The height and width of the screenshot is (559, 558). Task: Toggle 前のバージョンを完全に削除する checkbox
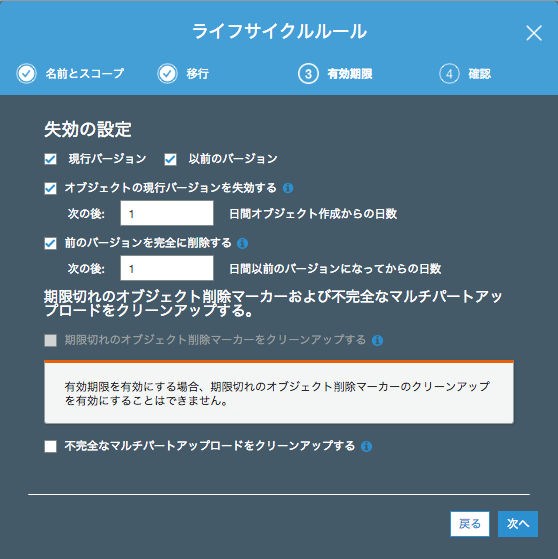[50, 244]
